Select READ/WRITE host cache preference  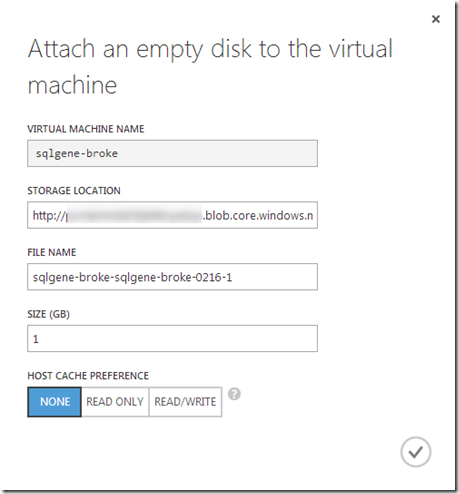tap(185, 402)
